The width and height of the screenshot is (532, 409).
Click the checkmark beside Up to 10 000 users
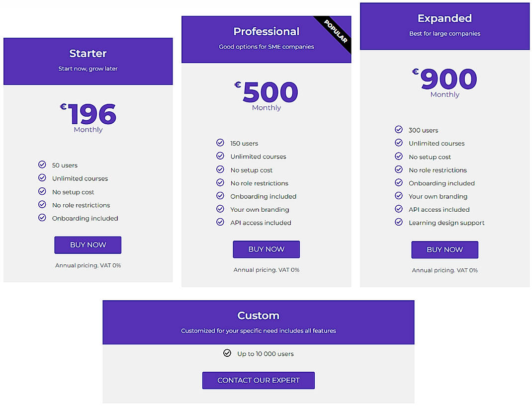(x=227, y=353)
